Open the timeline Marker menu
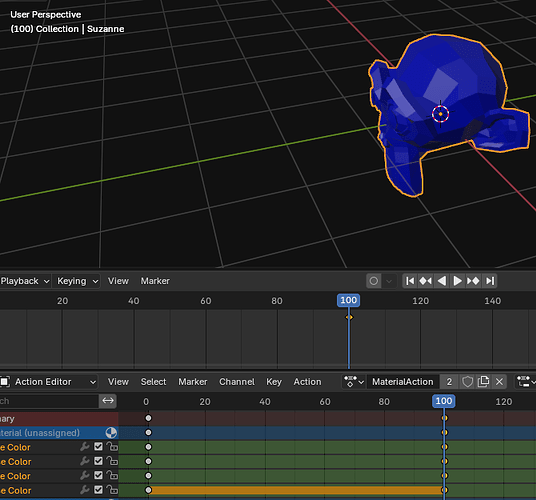Screen dimensions: 536x500 point(155,281)
